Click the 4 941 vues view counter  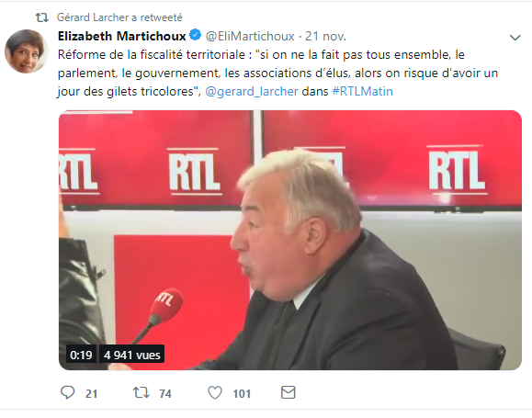coord(132,355)
